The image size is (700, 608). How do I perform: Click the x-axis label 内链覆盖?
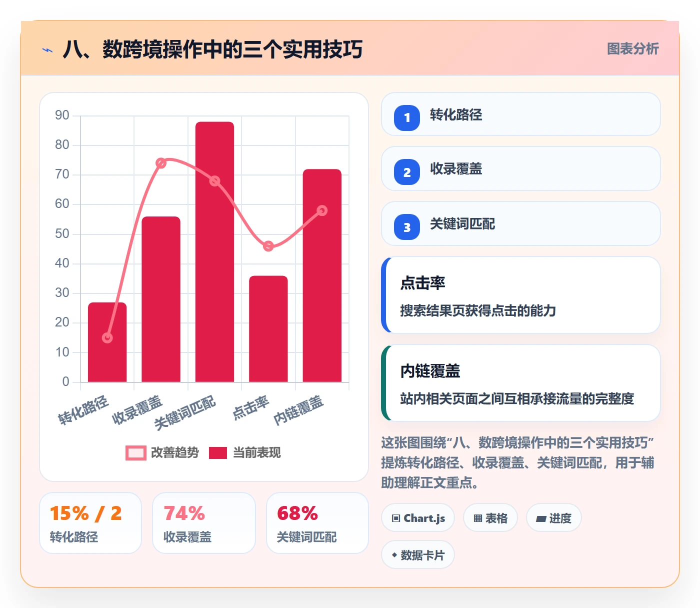click(298, 410)
